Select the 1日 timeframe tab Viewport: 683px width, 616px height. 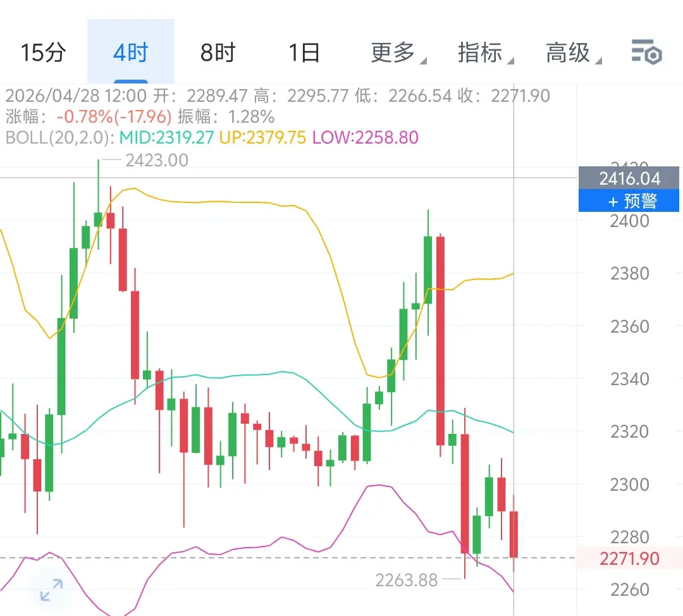tap(304, 52)
